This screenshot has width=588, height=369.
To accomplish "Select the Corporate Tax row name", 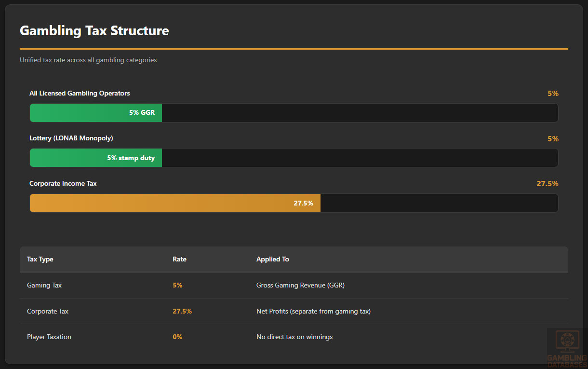I will click(x=48, y=312).
